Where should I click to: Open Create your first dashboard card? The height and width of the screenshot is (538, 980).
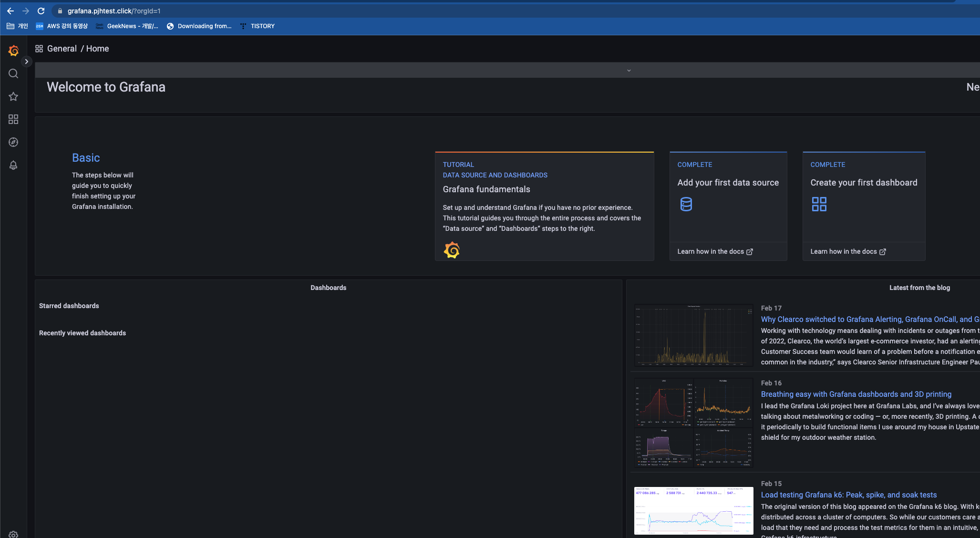(864, 206)
